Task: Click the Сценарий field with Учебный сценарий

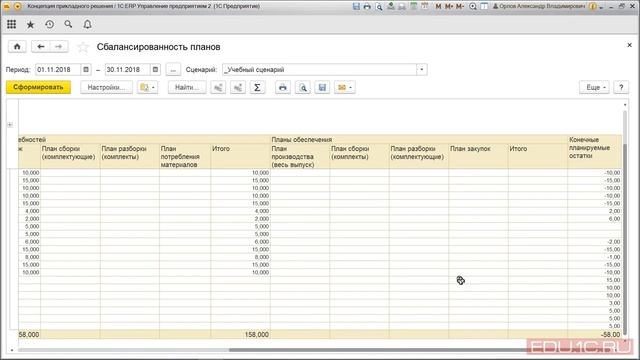Action: [319, 69]
